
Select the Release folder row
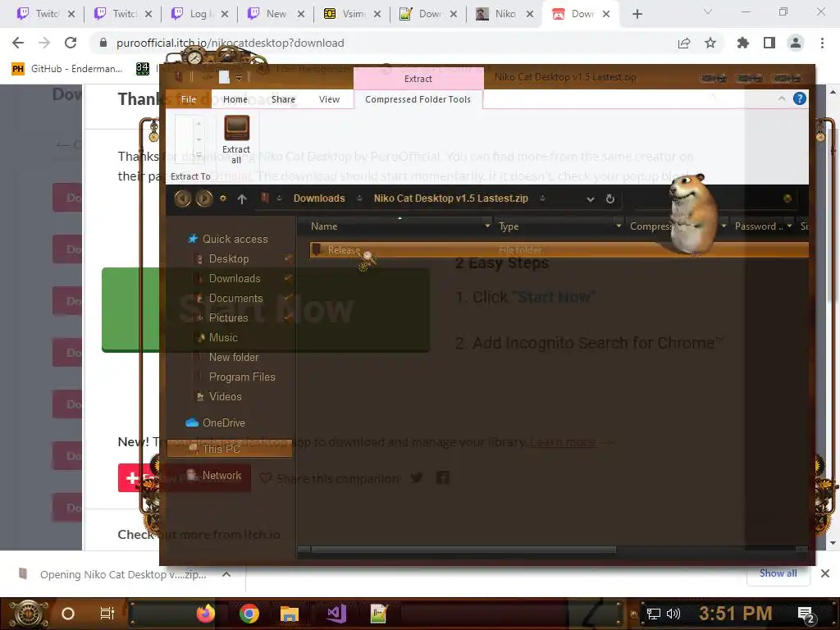pos(559,249)
